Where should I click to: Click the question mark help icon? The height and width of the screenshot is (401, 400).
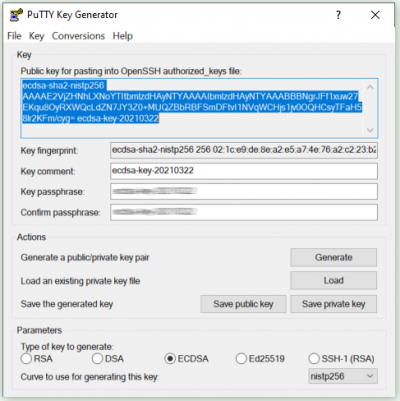click(338, 15)
